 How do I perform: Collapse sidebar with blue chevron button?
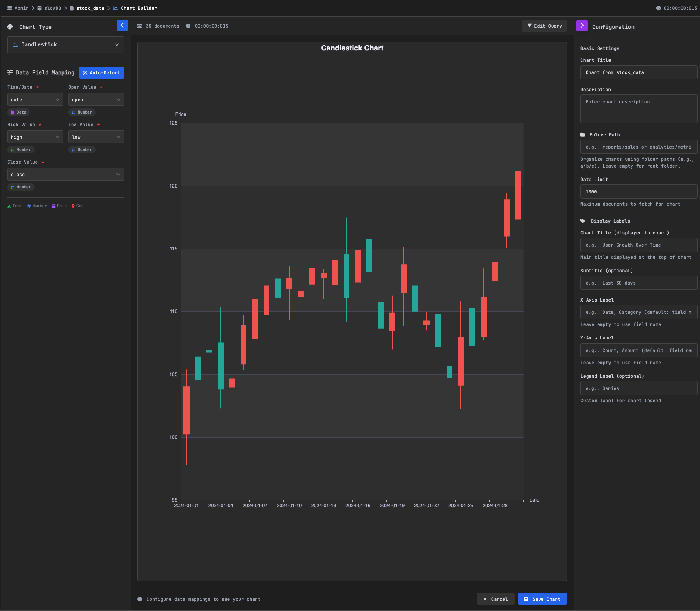point(122,25)
